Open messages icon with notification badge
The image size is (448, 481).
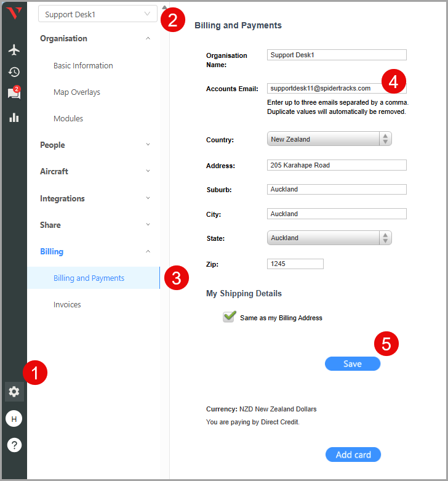tap(14, 94)
